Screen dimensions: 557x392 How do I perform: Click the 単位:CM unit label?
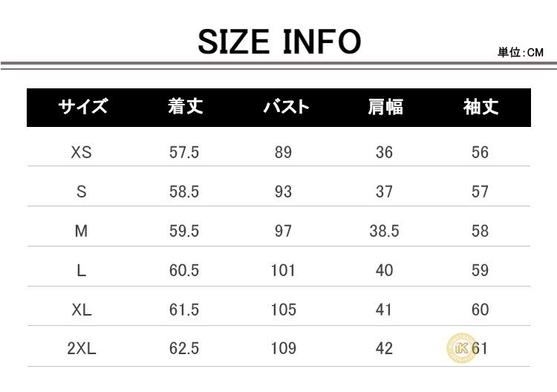click(x=521, y=53)
